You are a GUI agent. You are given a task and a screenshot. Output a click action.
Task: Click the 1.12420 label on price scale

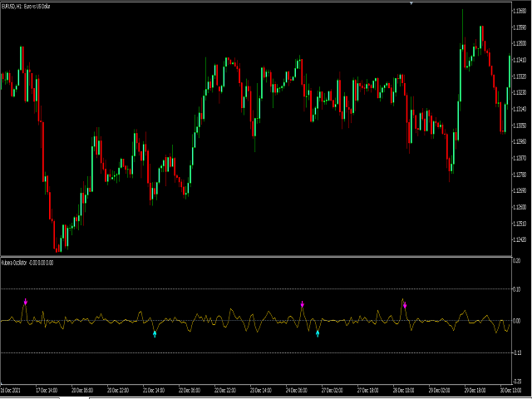[x=520, y=240]
